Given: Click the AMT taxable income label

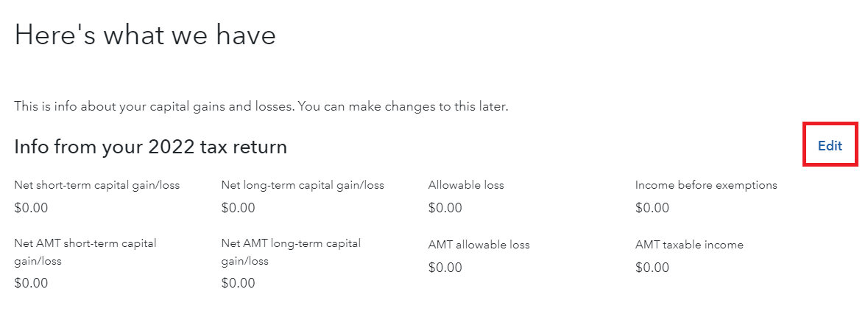Looking at the screenshot, I should point(689,245).
